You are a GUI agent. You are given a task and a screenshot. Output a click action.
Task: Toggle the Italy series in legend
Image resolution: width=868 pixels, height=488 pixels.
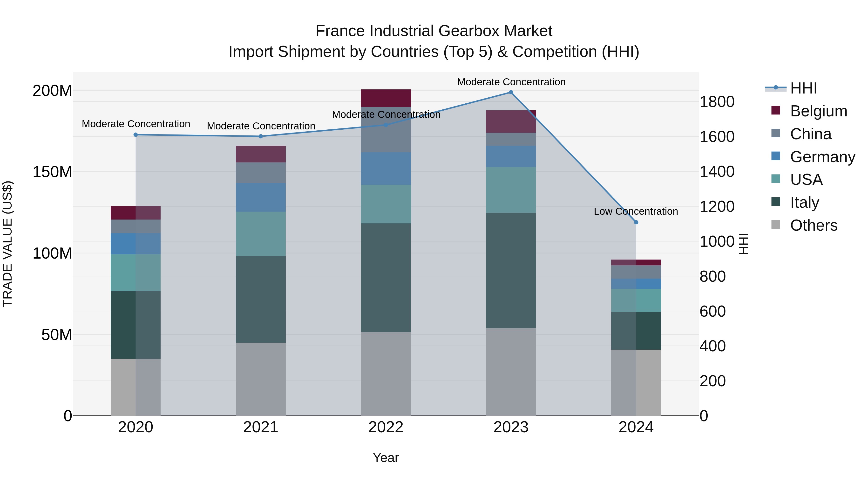point(795,202)
